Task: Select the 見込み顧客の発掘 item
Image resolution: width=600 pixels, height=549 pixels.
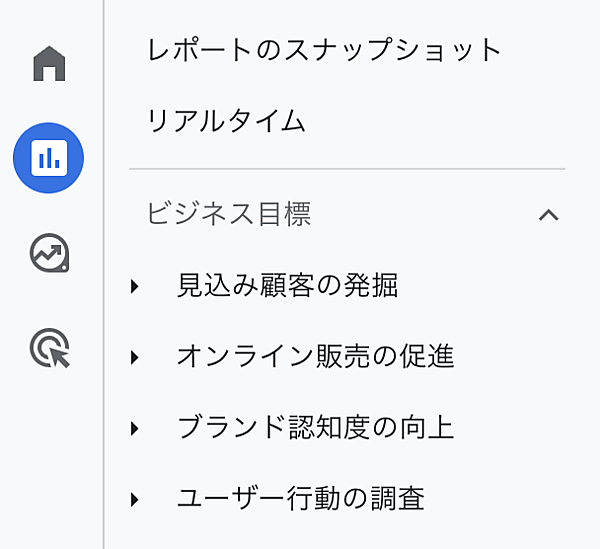Action: click(287, 287)
